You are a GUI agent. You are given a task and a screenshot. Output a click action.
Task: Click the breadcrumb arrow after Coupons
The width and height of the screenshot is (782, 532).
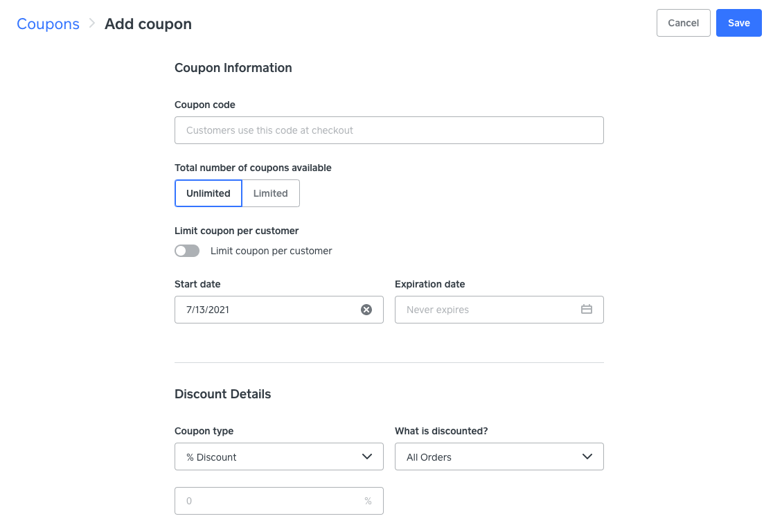pos(92,24)
